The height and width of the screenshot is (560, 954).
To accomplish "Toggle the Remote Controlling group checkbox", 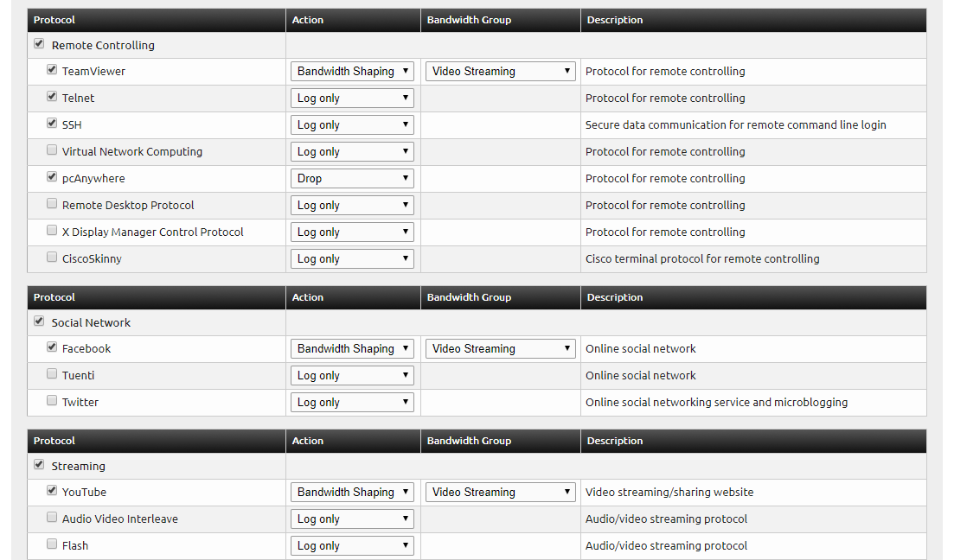I will click(x=39, y=44).
